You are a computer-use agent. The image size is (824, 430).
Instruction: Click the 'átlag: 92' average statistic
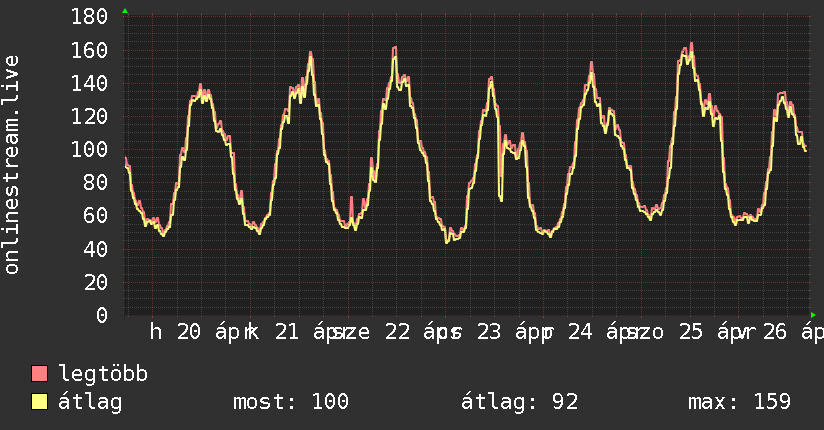click(519, 403)
